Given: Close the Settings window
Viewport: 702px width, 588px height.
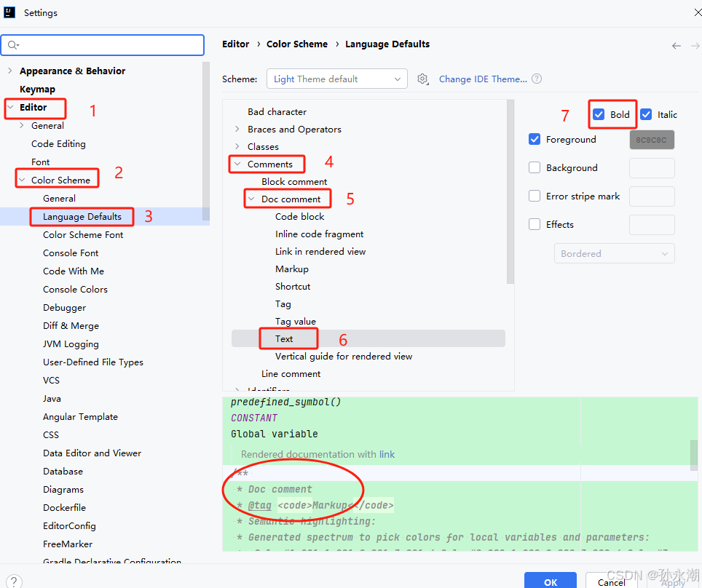Looking at the screenshot, I should tap(698, 12).
